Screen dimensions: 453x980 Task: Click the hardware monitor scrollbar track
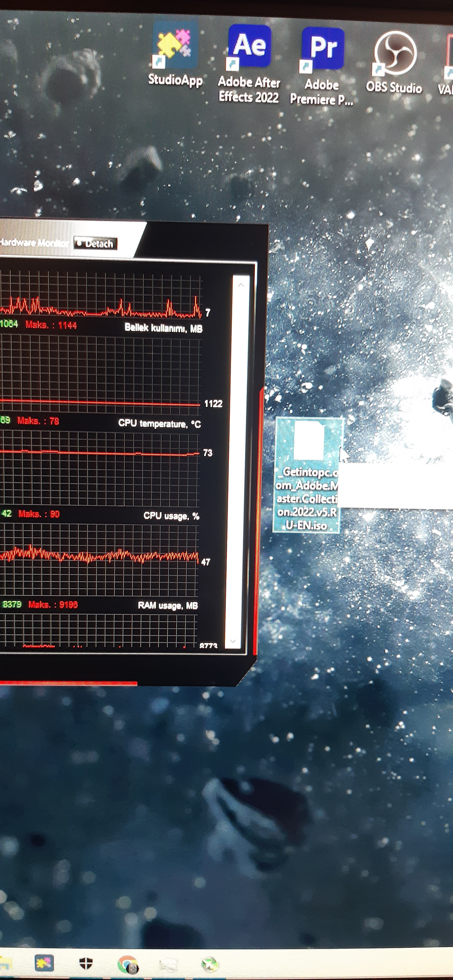[x=237, y=457]
